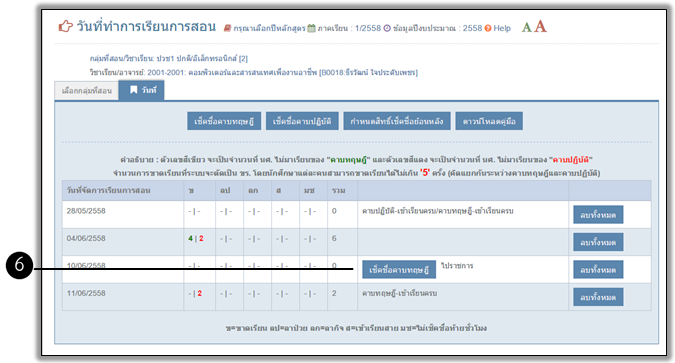Click the small green A font size icon
This screenshot has height=363, width=675.
[x=526, y=28]
